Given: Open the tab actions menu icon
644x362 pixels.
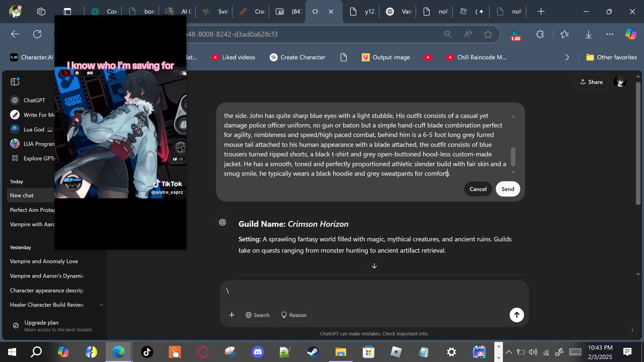Looking at the screenshot, I should coord(67,12).
